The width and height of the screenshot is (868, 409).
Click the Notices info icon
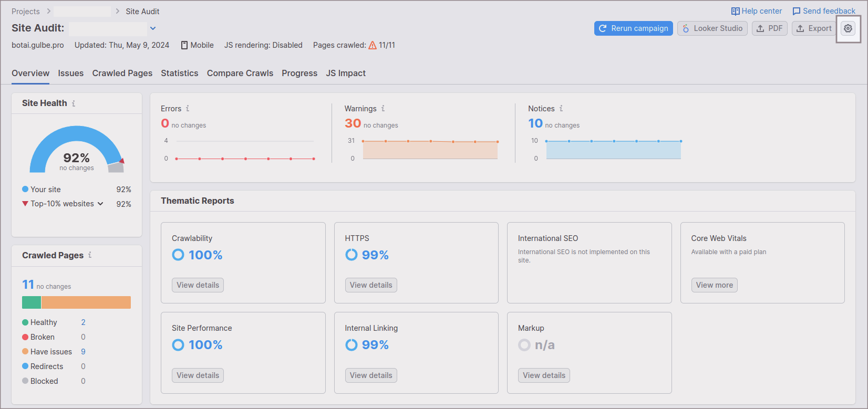click(x=561, y=109)
